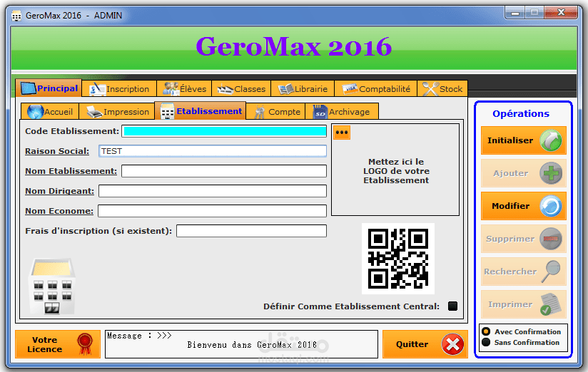Click the cyan Code Etablissement field
Image resolution: width=588 pixels, height=372 pixels.
224,131
